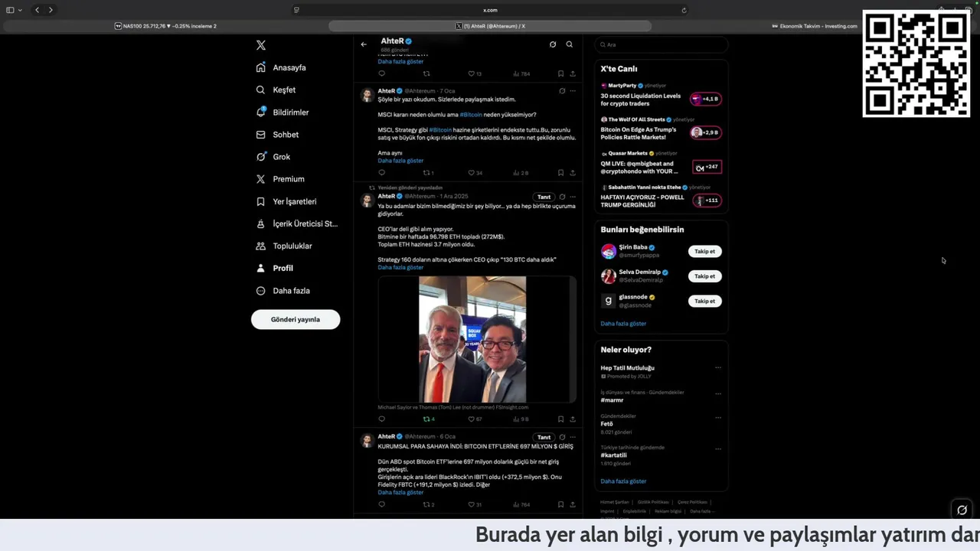980x551 pixels.
Task: Open Yer İşaretleri in the sidebar
Action: 286,201
